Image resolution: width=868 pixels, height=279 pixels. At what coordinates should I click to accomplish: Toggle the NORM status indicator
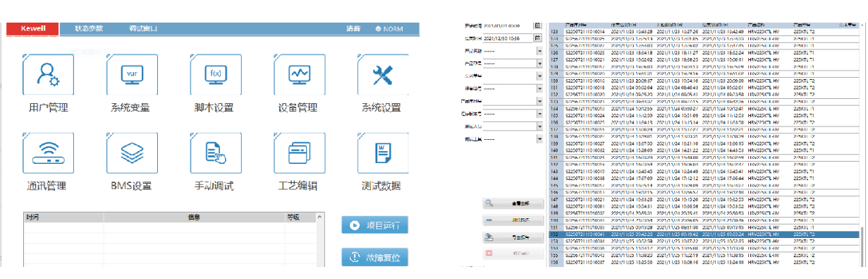[389, 29]
